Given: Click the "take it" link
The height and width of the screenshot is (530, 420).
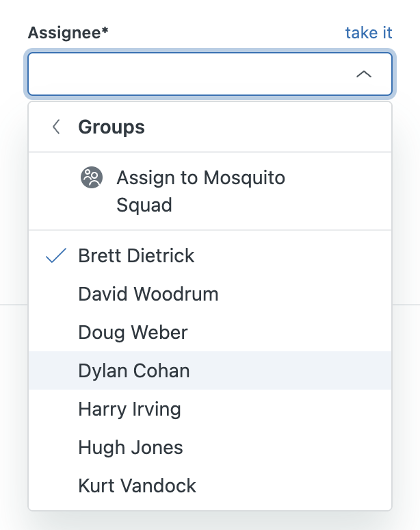Looking at the screenshot, I should click(368, 33).
